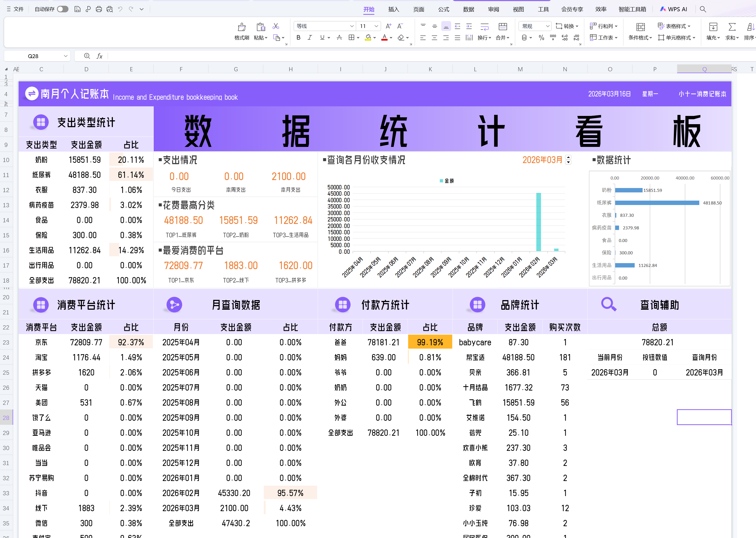Viewport: 756px width, 538px height.
Task: Click the insert function fx icon
Action: click(x=99, y=56)
